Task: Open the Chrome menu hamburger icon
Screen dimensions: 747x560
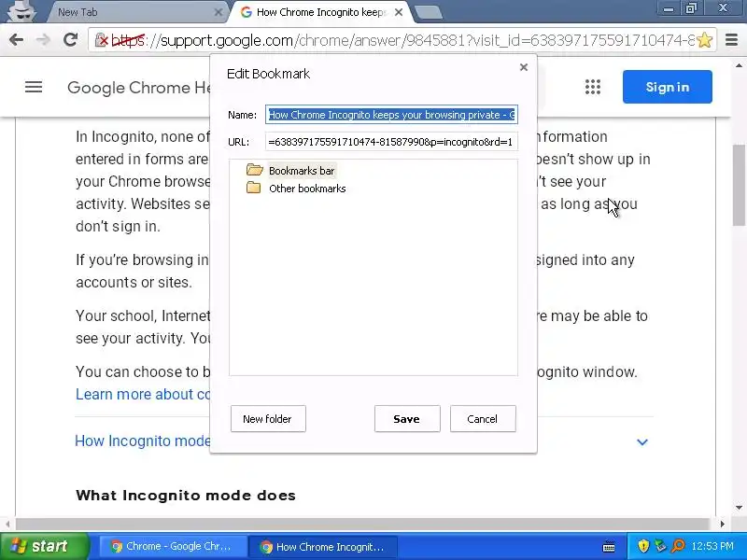Action: pyautogui.click(x=732, y=40)
